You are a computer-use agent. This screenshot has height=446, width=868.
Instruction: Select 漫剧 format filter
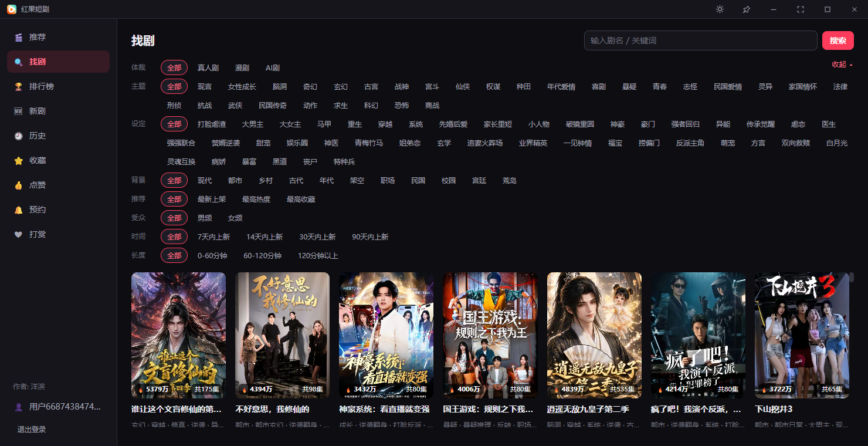point(242,68)
